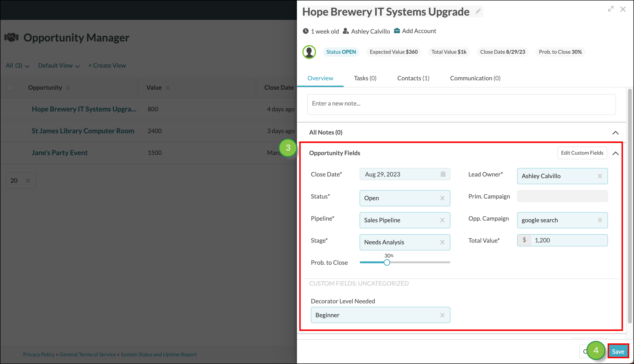
Task: Switch to the Overview tab
Action: (320, 78)
